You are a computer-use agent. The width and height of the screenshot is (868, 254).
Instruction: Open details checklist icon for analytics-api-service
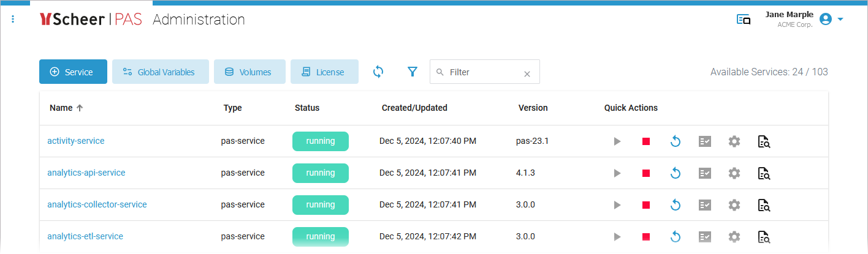pos(705,173)
